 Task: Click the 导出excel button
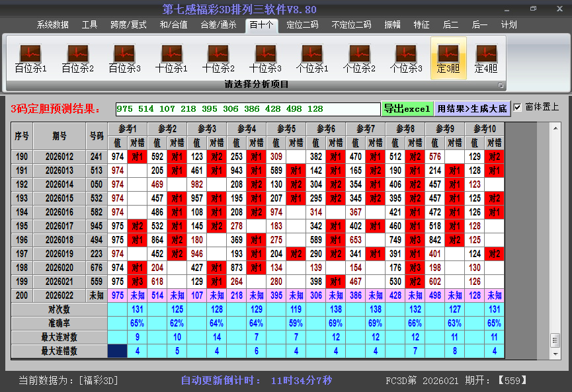click(x=407, y=108)
